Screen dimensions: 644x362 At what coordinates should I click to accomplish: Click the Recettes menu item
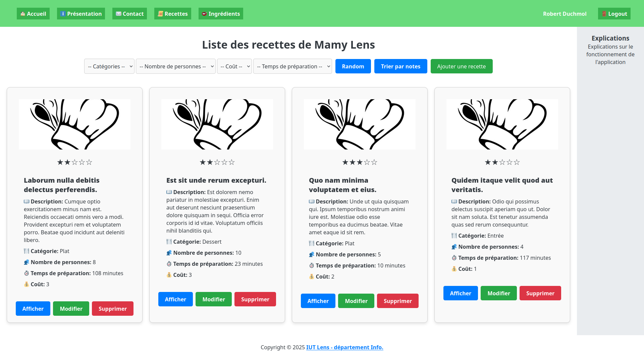click(173, 13)
